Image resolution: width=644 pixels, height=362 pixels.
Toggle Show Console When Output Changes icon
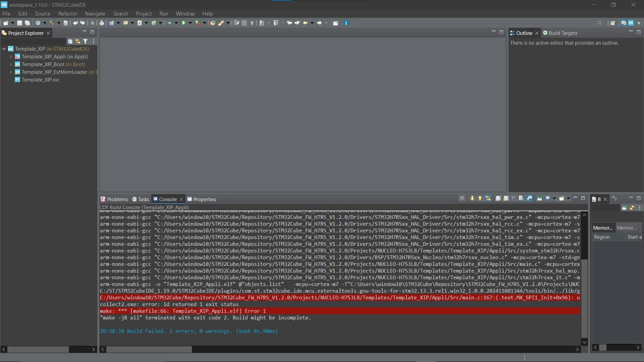click(529, 198)
